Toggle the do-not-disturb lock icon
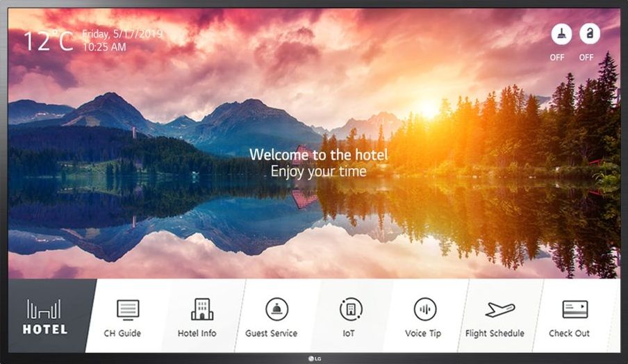 point(590,34)
